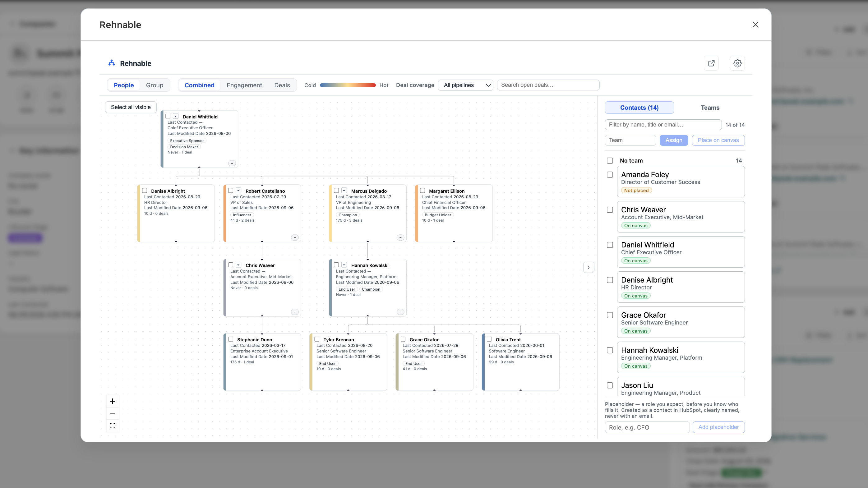
Task: Click Not placed badge on Amanda Foley
Action: (636, 191)
